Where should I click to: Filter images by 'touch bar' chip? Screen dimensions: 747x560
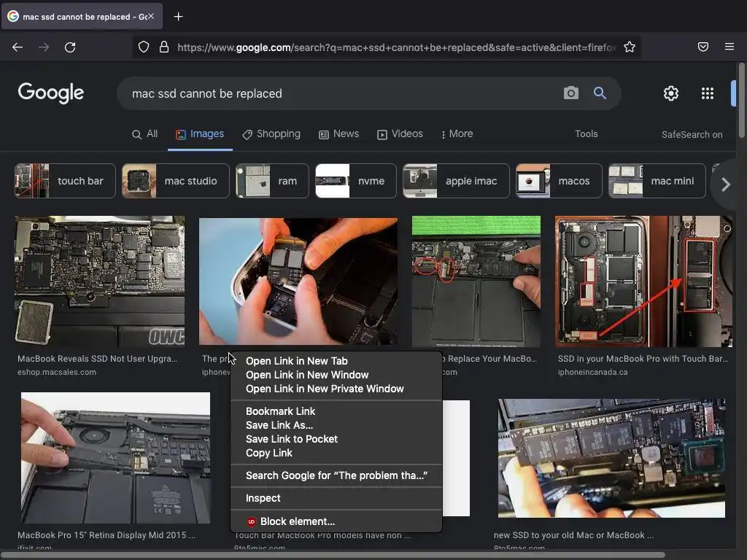point(65,181)
